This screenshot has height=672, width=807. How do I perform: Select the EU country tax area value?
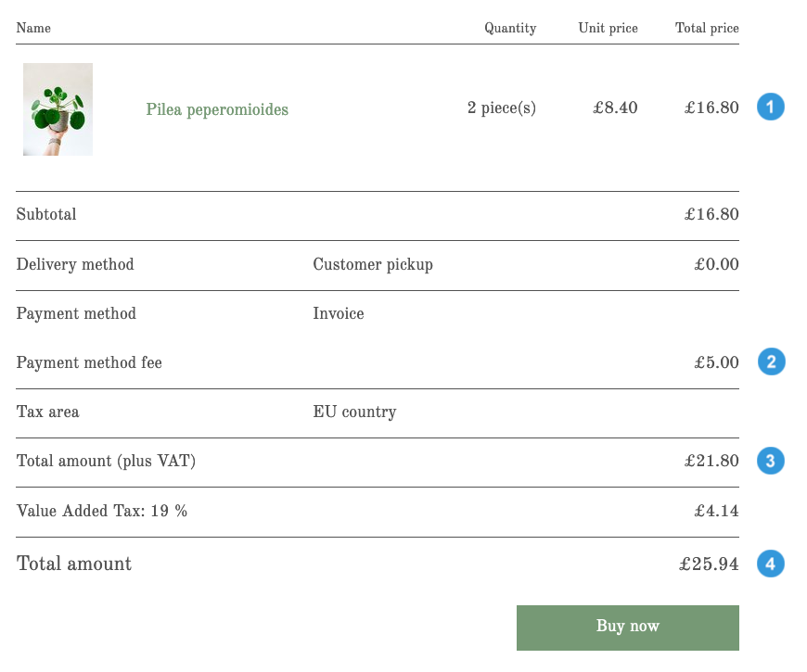(355, 412)
